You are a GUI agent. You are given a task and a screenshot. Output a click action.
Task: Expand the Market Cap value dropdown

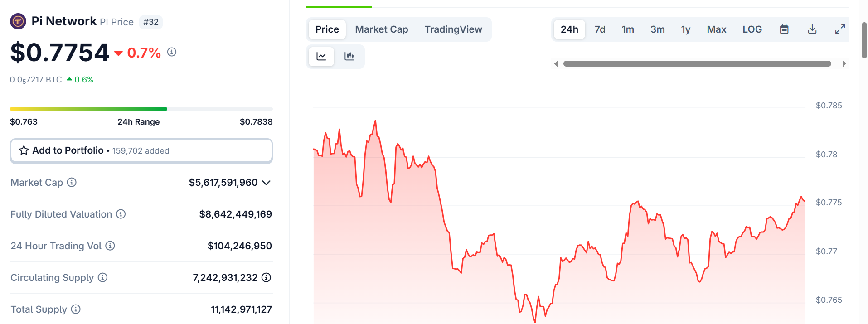pos(267,183)
